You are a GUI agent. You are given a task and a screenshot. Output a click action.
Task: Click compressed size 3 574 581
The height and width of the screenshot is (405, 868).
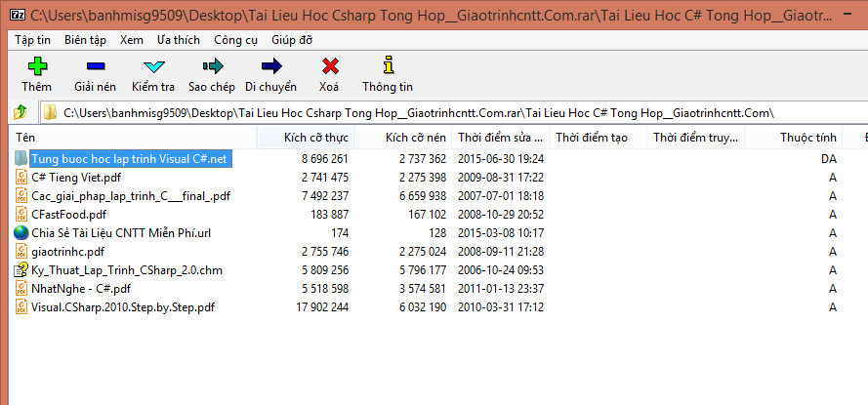point(423,288)
